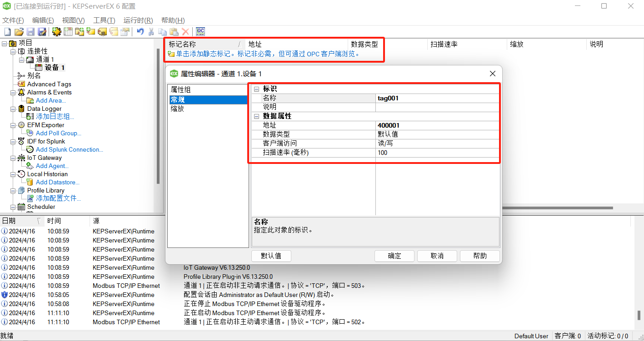Select the 别名 node in the project tree
The height and width of the screenshot is (341, 644).
coord(34,76)
